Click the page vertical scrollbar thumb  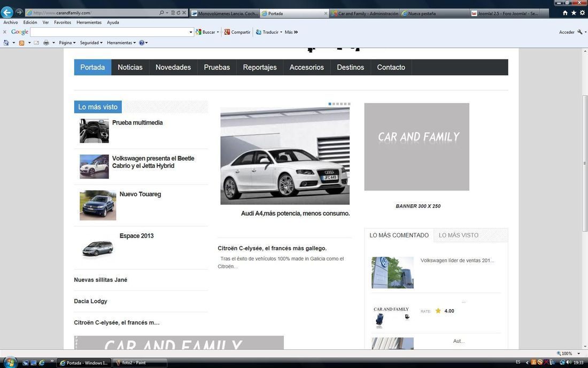coord(585,163)
